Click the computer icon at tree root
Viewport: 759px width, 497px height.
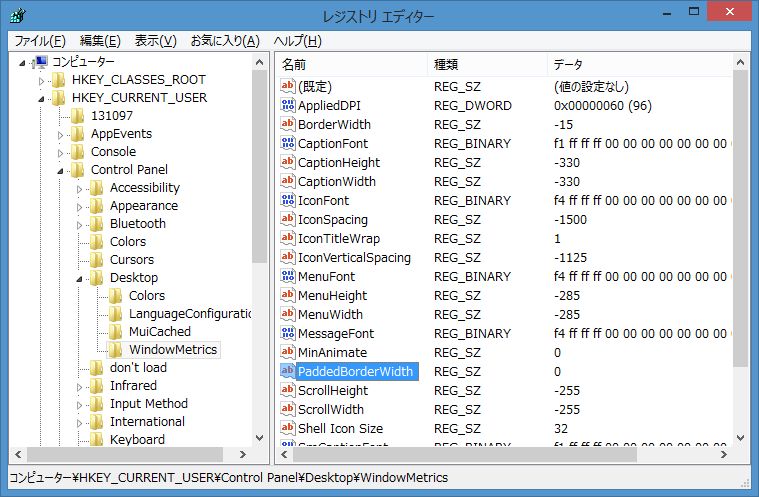41,62
